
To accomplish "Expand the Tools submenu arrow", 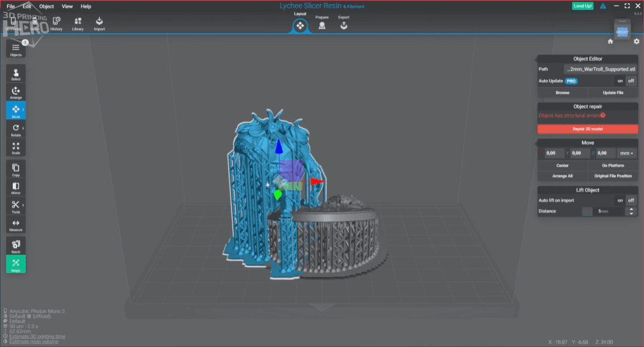I will (x=23, y=205).
